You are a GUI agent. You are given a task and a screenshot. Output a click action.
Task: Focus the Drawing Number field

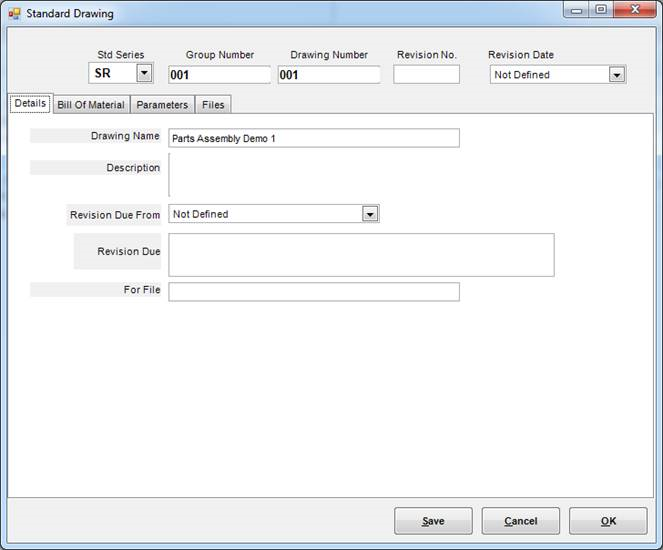tap(329, 75)
